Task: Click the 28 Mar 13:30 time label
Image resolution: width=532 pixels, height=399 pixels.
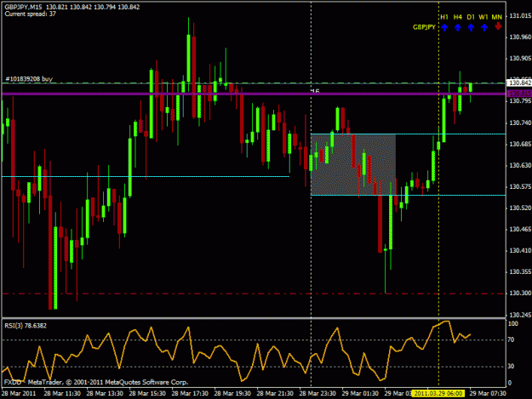Action: (x=105, y=394)
